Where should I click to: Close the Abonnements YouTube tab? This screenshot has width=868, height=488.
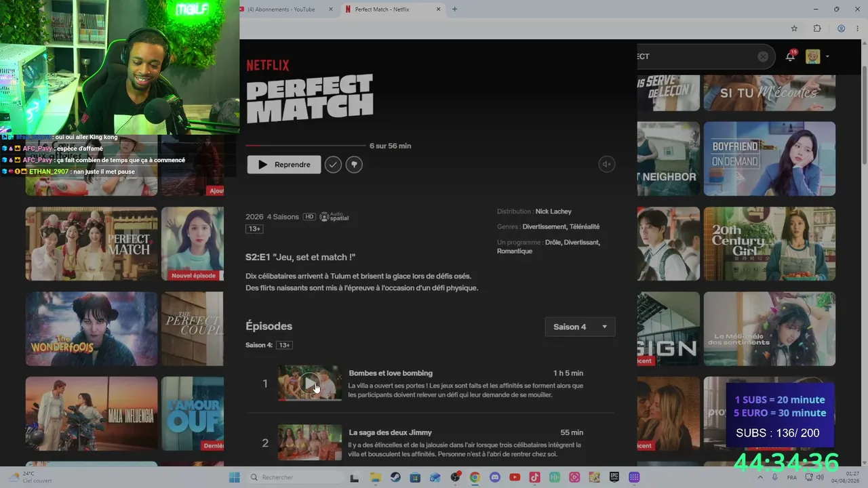pos(331,9)
